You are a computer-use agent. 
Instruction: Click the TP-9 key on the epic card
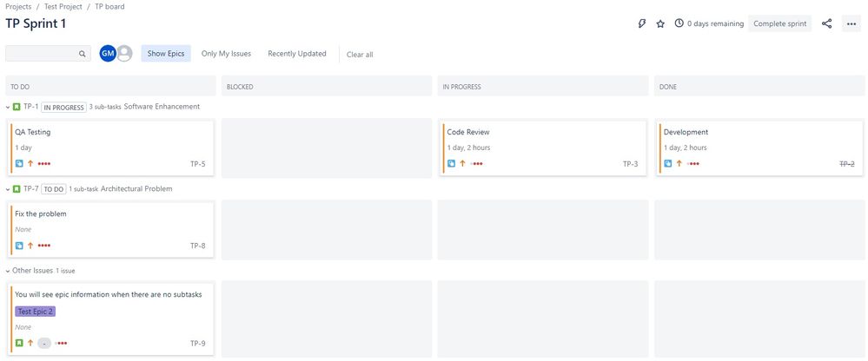coord(197,344)
